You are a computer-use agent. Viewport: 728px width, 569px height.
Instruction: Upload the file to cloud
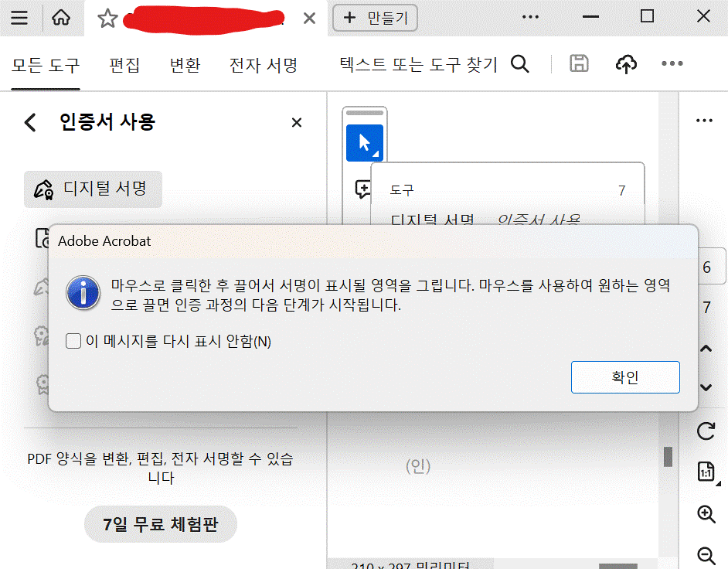coord(626,63)
